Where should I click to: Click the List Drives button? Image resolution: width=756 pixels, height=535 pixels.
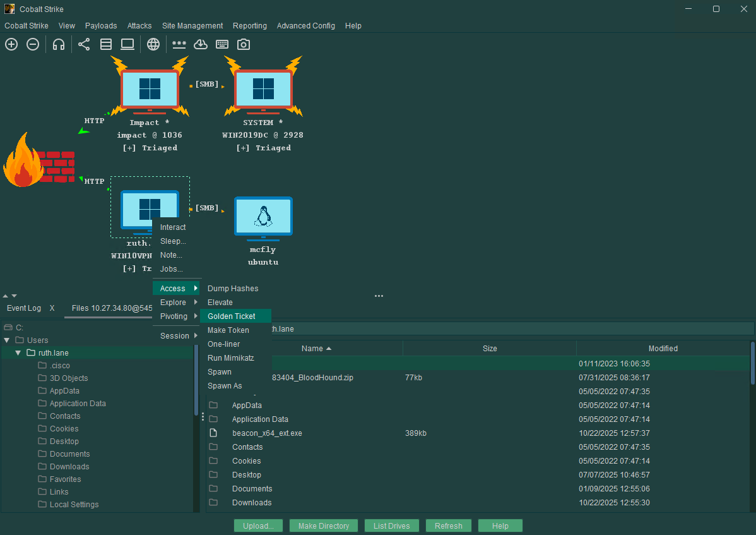click(391, 526)
